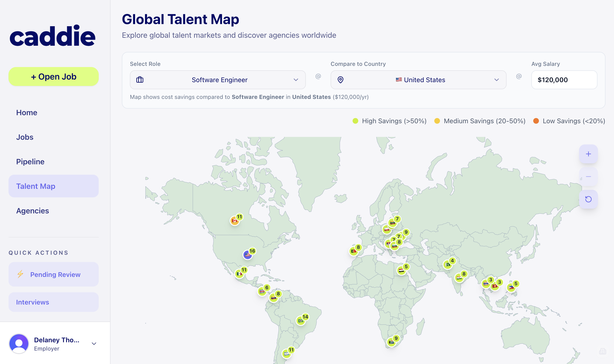The width and height of the screenshot is (614, 364).
Task: Open the Select Role dropdown
Action: (217, 80)
